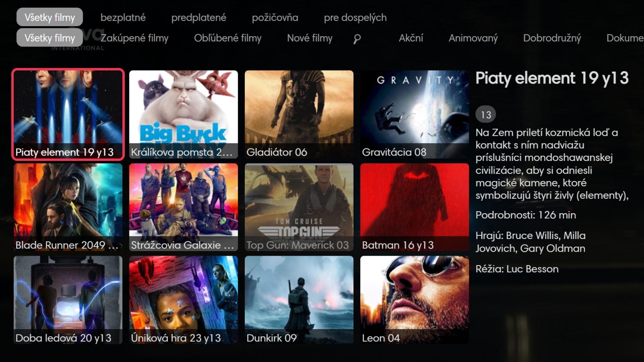Screen dimensions: 644x362
Task: Select the top Všetky filmy tab
Action: coord(50,17)
